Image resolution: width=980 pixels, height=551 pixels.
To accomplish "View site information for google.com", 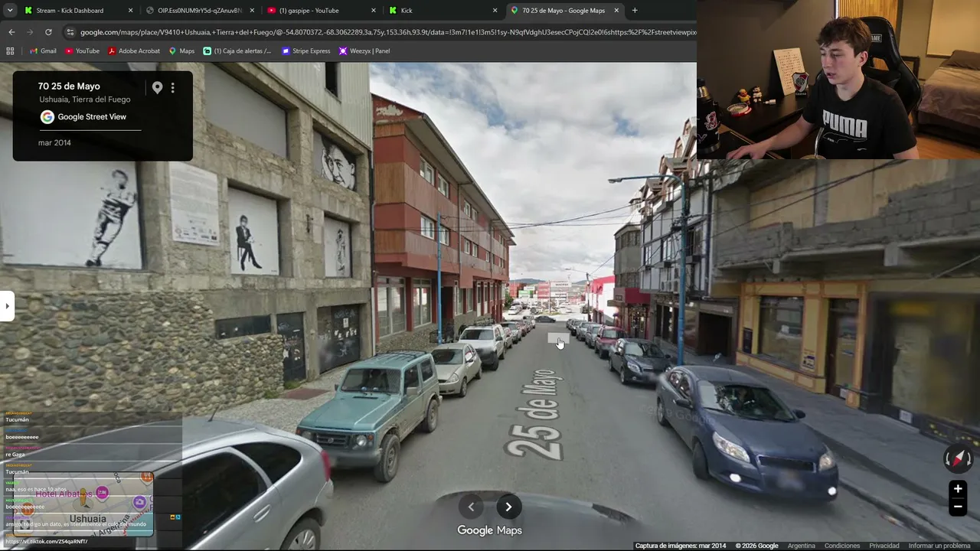I will 70,32.
